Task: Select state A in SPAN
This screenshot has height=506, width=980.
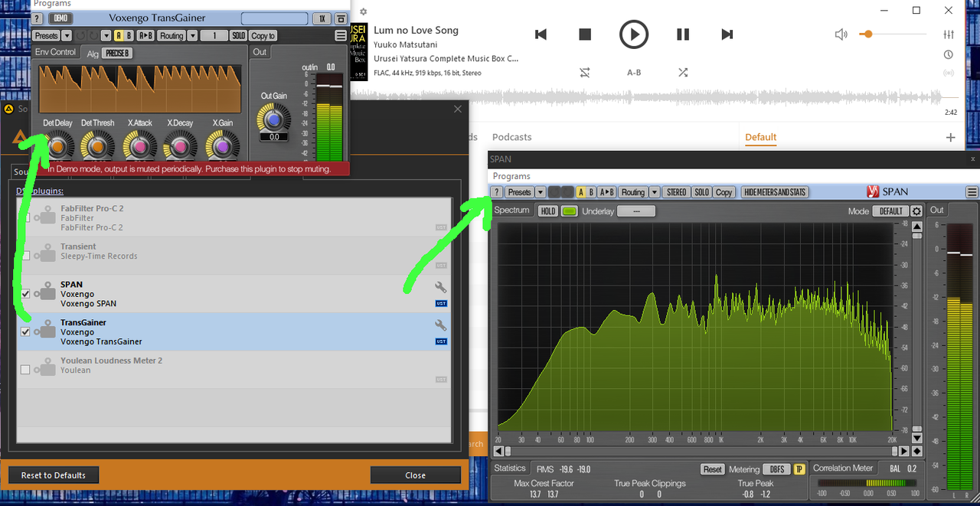Action: 581,192
